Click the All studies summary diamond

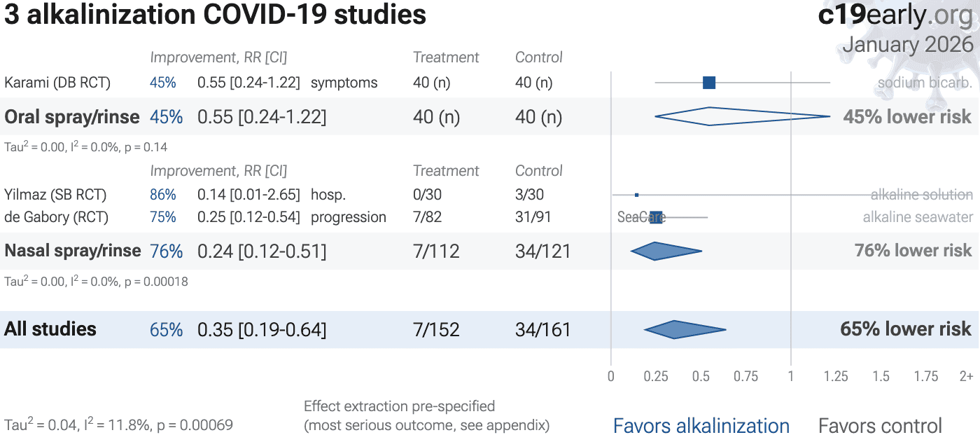[674, 329]
